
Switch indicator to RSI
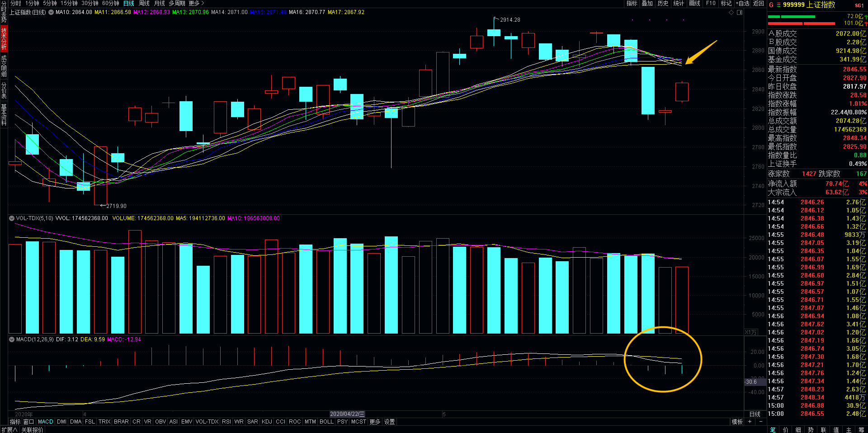(x=226, y=422)
